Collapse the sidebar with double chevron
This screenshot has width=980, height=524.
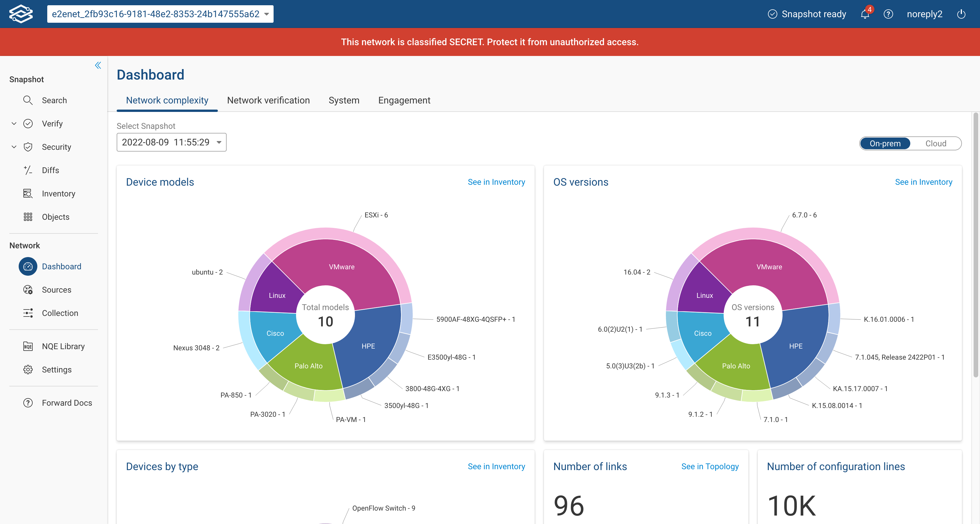click(98, 65)
